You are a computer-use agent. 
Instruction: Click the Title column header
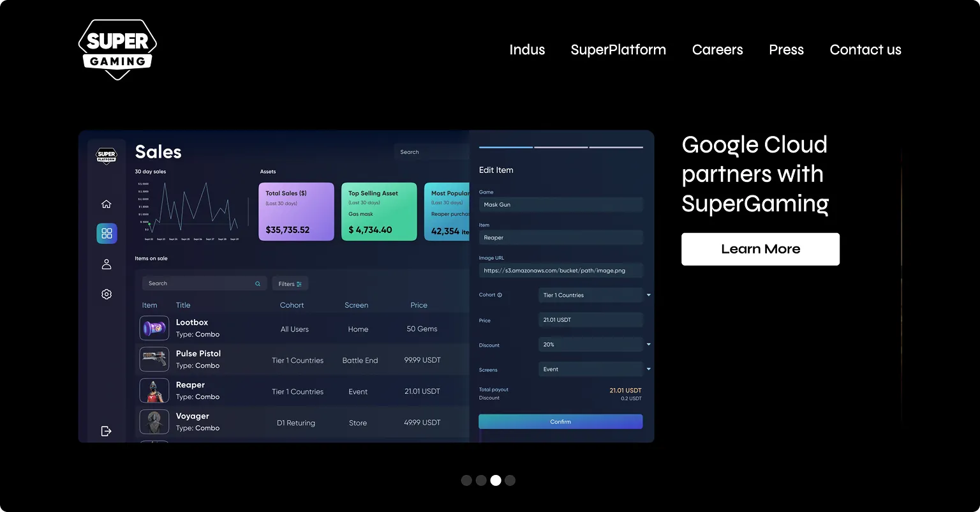click(183, 305)
